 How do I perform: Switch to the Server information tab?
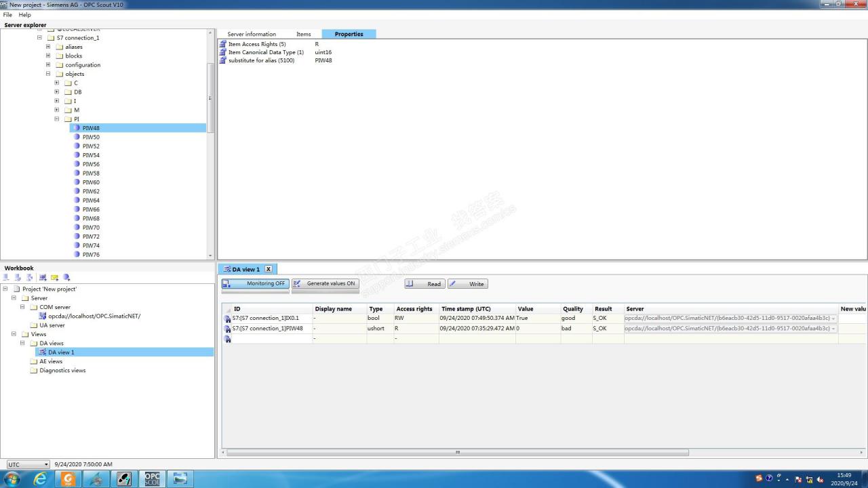252,34
